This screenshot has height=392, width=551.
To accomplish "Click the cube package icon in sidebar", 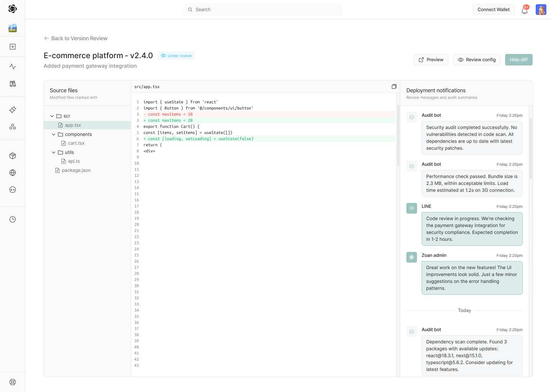I will (x=13, y=156).
